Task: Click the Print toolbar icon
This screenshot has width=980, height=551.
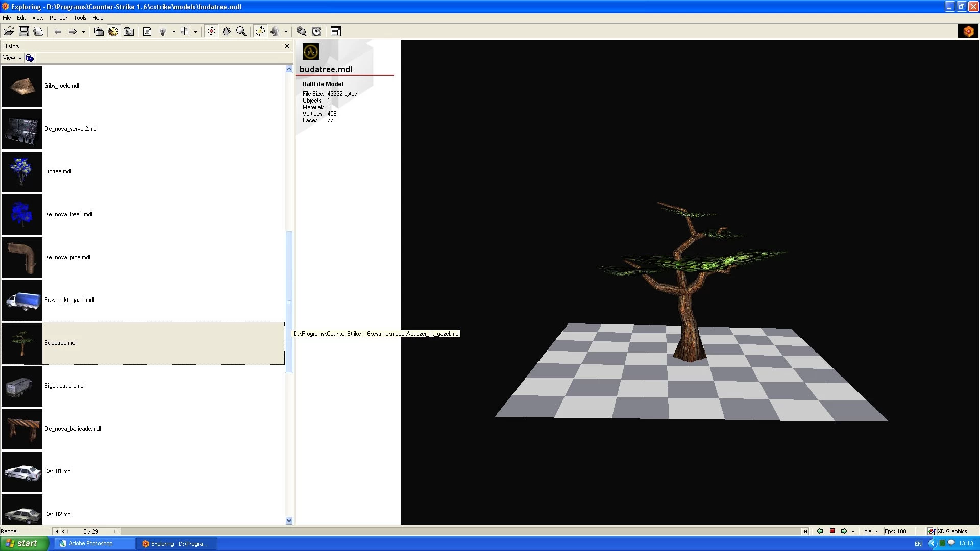Action: coord(38,32)
